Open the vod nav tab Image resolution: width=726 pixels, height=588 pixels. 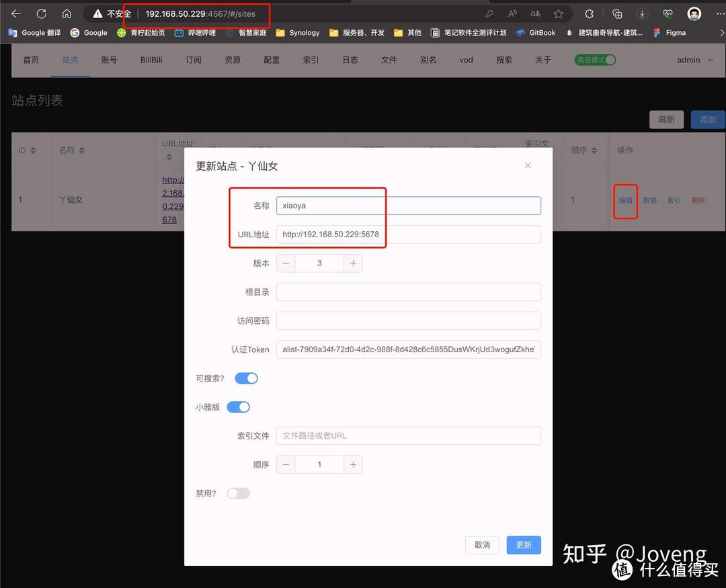pos(467,60)
